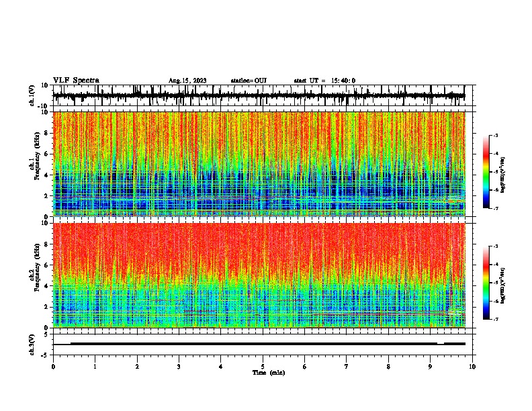Click the "3" tick on the time axis
532x411 pixels.
[179, 367]
